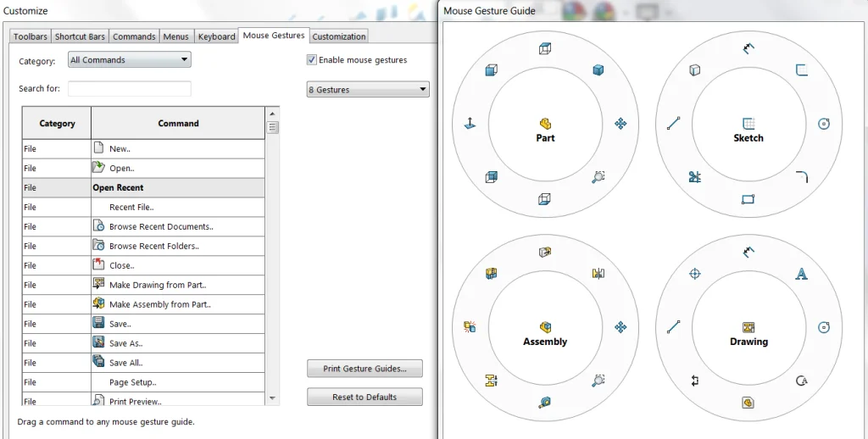Click the Mirror Components icon in Assembly guide
This screenshot has width=868, height=439.
tap(598, 274)
